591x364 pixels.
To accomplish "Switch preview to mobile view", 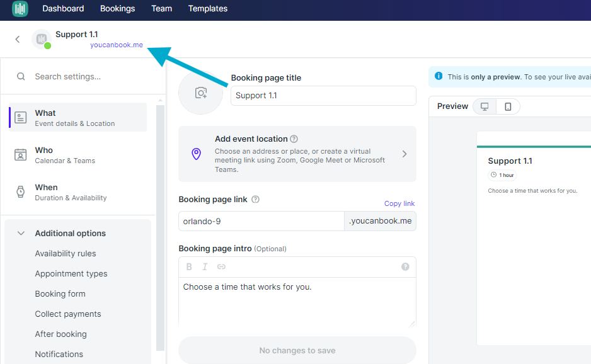I will 508,106.
